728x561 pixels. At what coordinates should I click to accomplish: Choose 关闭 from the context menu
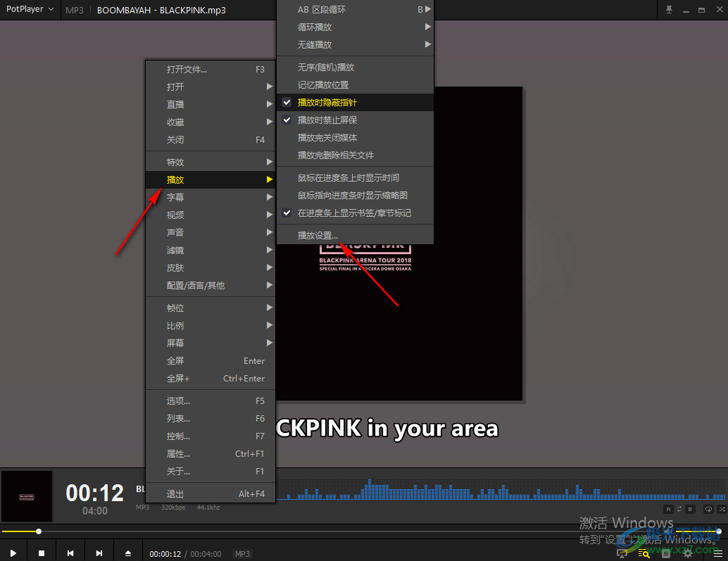(211, 139)
